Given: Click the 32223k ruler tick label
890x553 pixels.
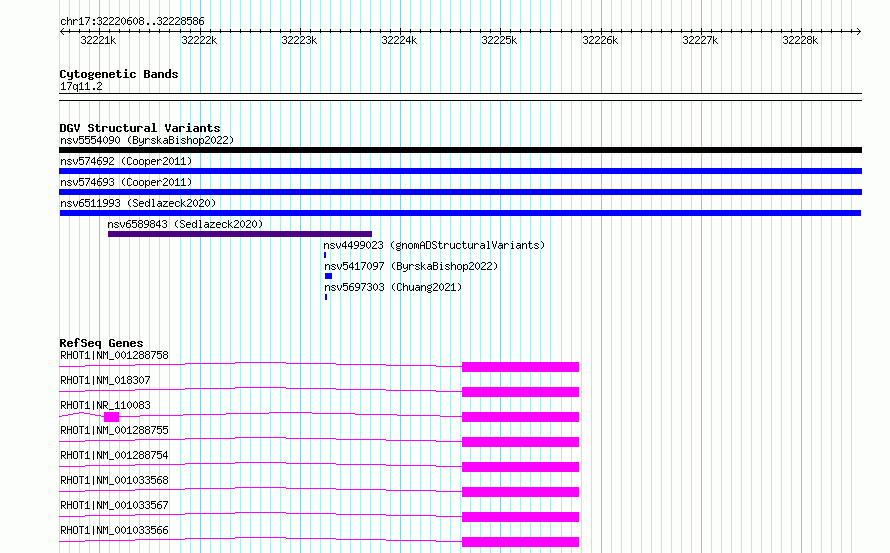Looking at the screenshot, I should click(x=299, y=40).
